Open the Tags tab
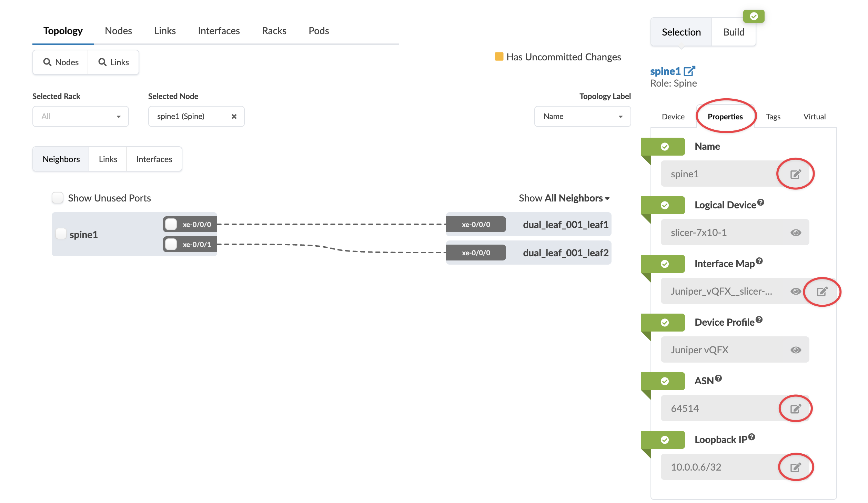The width and height of the screenshot is (868, 503). tap(773, 117)
